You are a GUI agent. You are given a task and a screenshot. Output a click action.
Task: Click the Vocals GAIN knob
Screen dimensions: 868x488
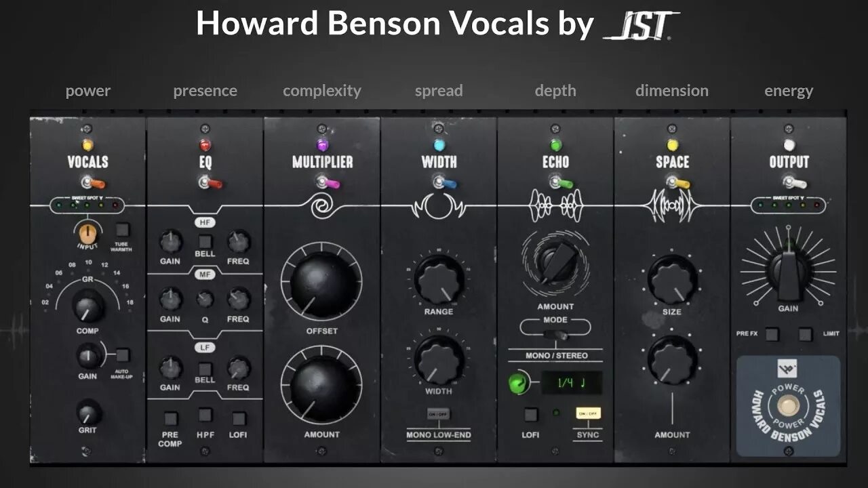click(x=87, y=356)
